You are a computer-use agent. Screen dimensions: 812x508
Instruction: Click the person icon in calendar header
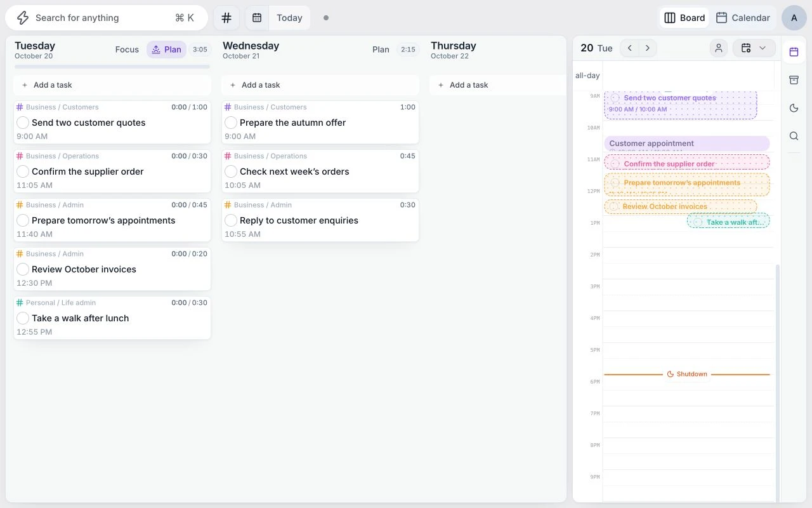[719, 48]
